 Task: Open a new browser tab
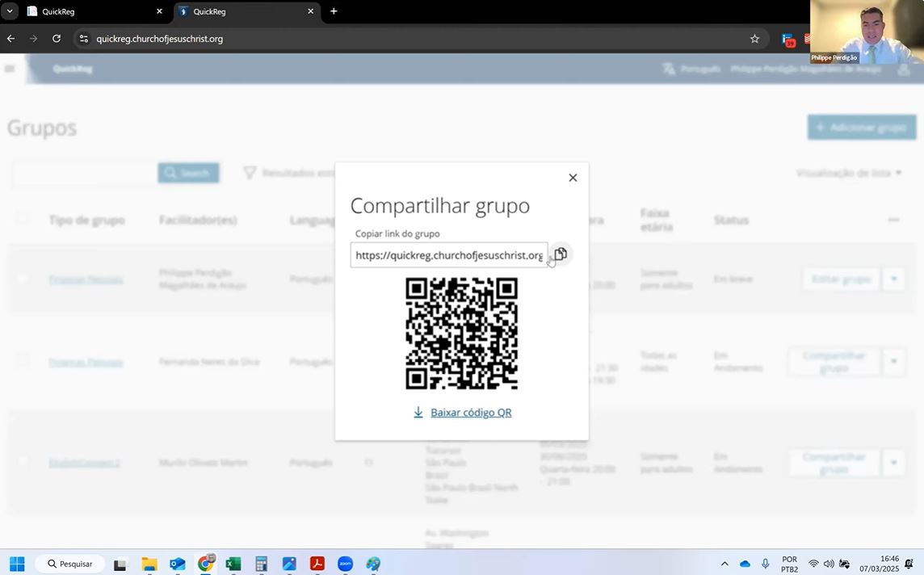coord(334,11)
